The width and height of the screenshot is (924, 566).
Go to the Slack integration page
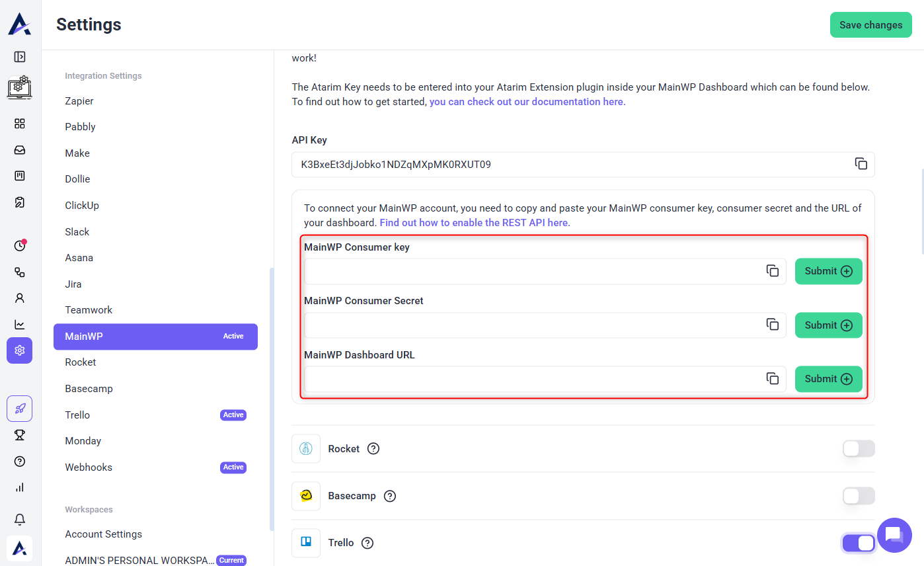click(x=77, y=232)
